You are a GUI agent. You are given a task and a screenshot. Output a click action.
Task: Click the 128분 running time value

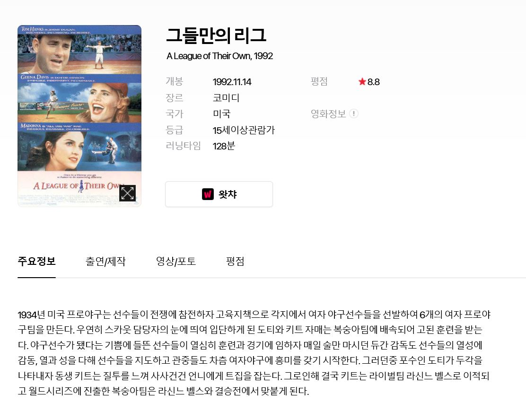tap(224, 146)
